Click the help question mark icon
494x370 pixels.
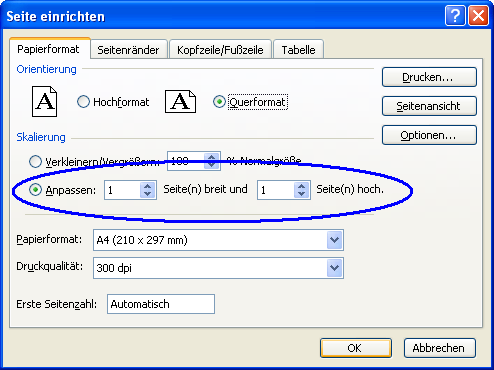point(455,15)
